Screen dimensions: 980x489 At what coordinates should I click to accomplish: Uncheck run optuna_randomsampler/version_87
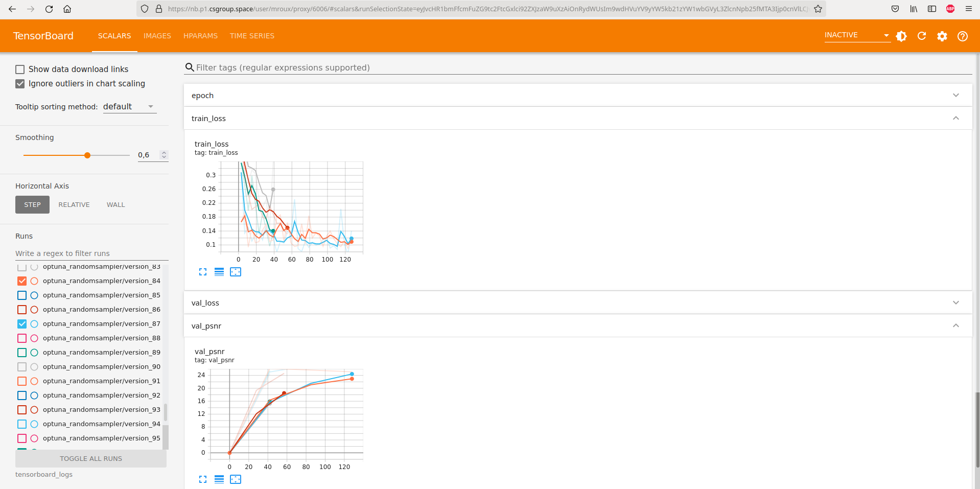(x=22, y=324)
